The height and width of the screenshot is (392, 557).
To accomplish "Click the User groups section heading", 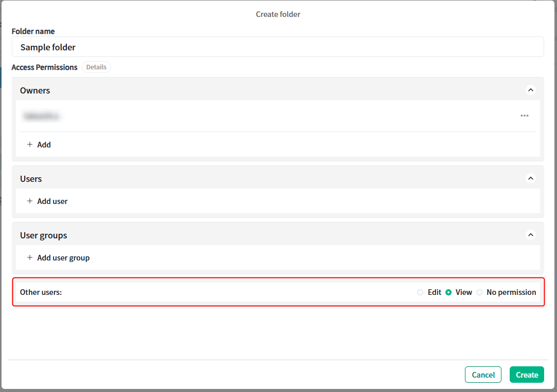I will pos(43,235).
